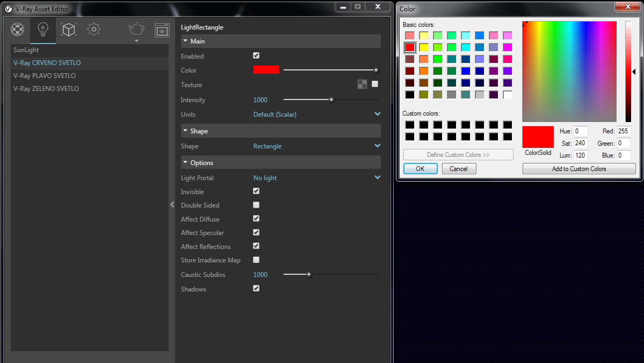The image size is (644, 363).
Task: Click Cancel in the Color dialog
Action: (459, 168)
